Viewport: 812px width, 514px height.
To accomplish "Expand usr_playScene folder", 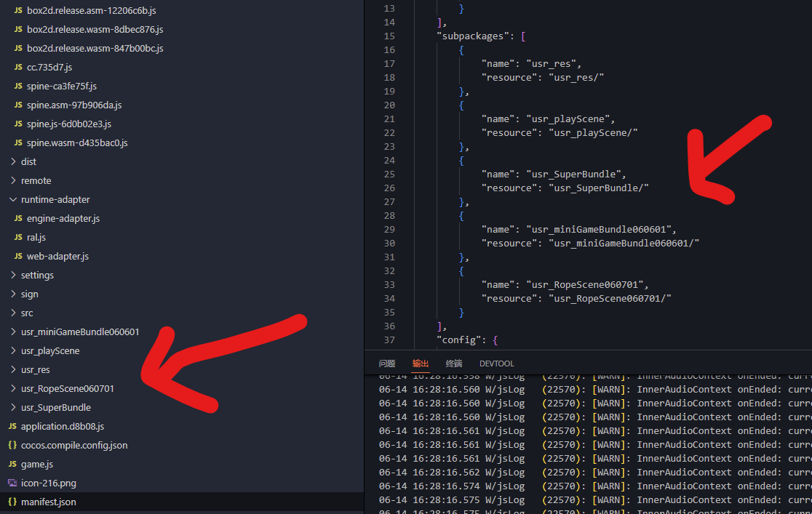I will 13,351.
